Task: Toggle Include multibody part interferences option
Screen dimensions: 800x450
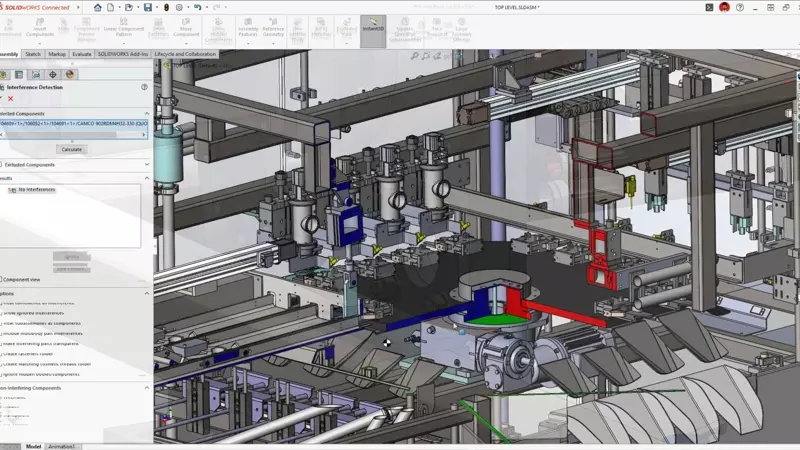Action: pyautogui.click(x=2, y=334)
